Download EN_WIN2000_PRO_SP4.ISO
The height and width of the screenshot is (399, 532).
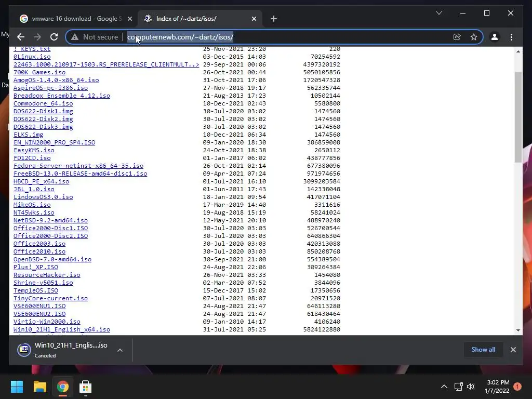54,142
